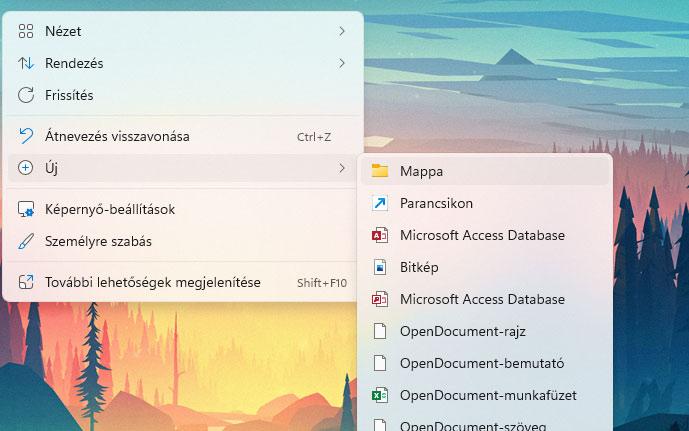The height and width of the screenshot is (431, 689).
Task: Click the undo arrow icon for Átnevezés visszavonása
Action: tap(26, 136)
